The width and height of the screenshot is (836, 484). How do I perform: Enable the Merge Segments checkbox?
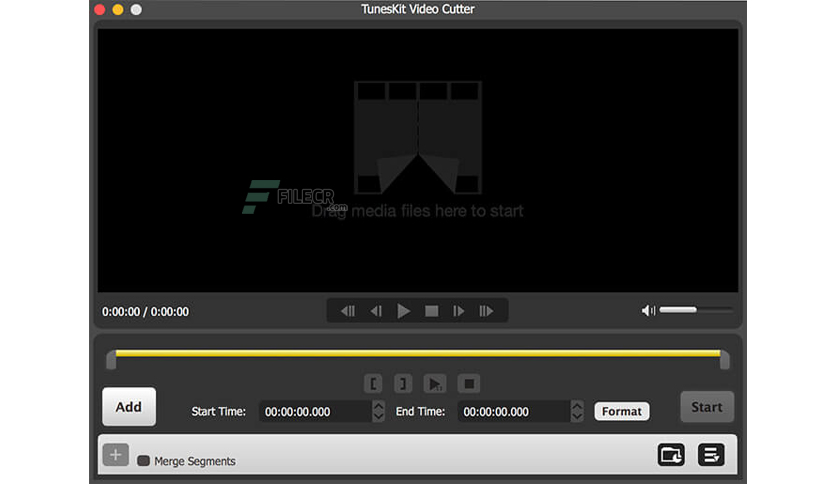[x=143, y=461]
